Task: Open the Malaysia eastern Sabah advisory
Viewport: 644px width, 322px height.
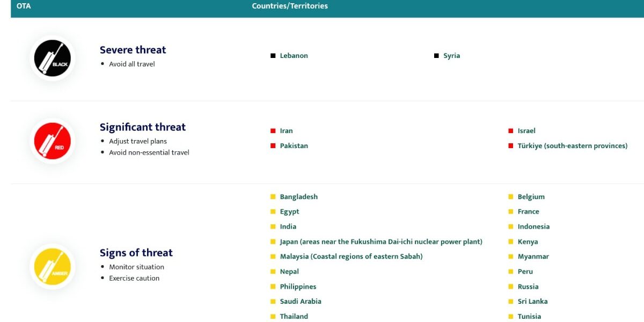Action: click(351, 257)
